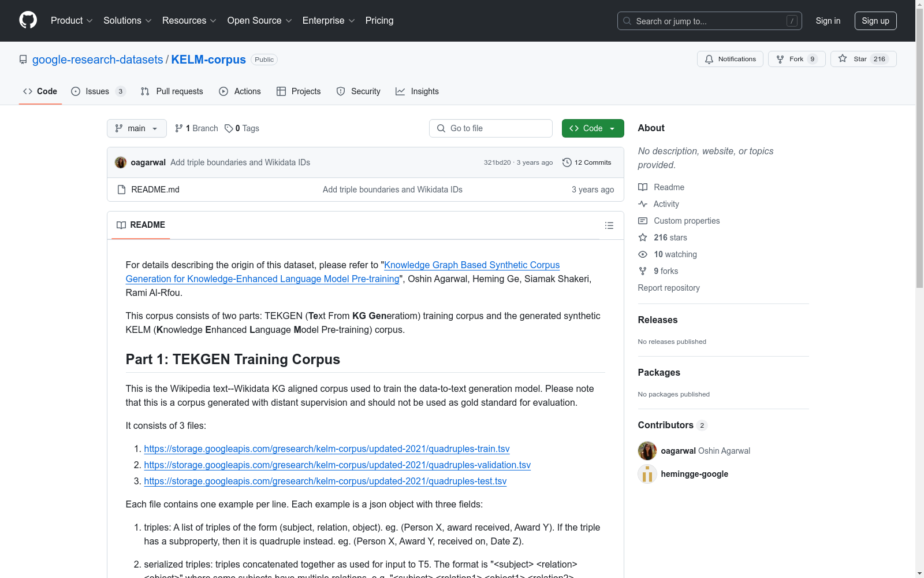
Task: Click oagarwal's avatar in the commit bar
Action: click(121, 162)
